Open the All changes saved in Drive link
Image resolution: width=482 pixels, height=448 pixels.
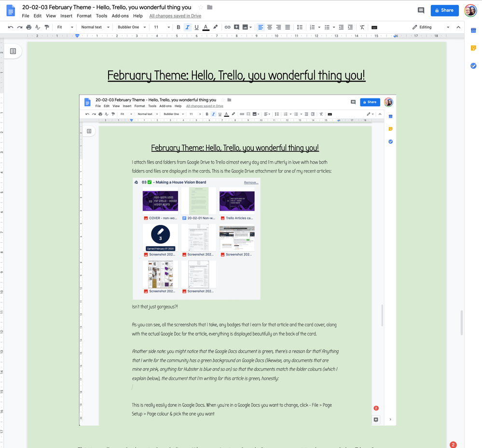[x=175, y=15]
